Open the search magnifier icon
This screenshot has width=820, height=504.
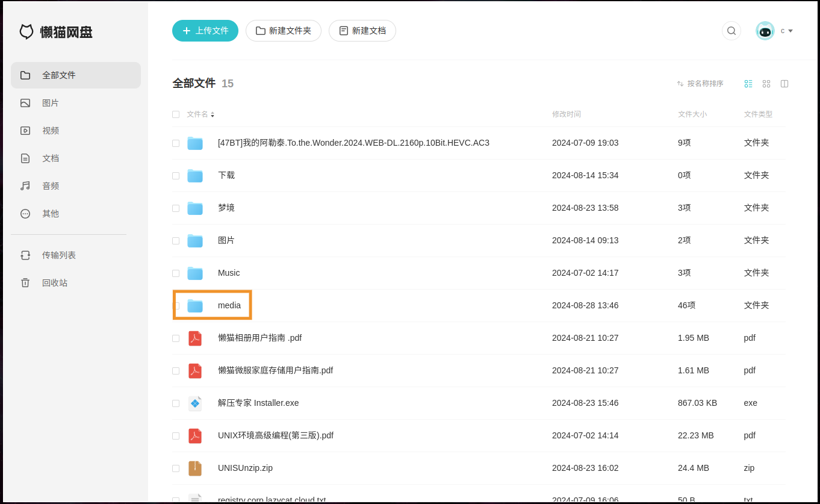coord(731,31)
